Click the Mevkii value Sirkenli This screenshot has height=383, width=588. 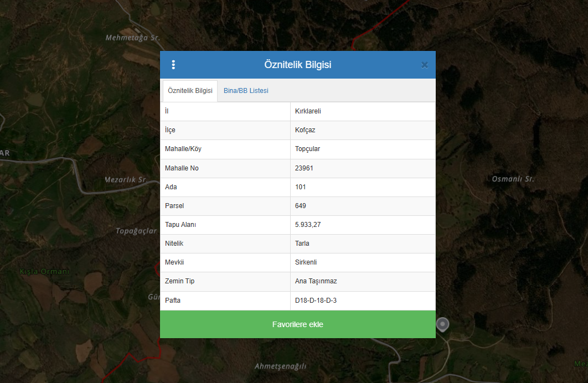[306, 262]
